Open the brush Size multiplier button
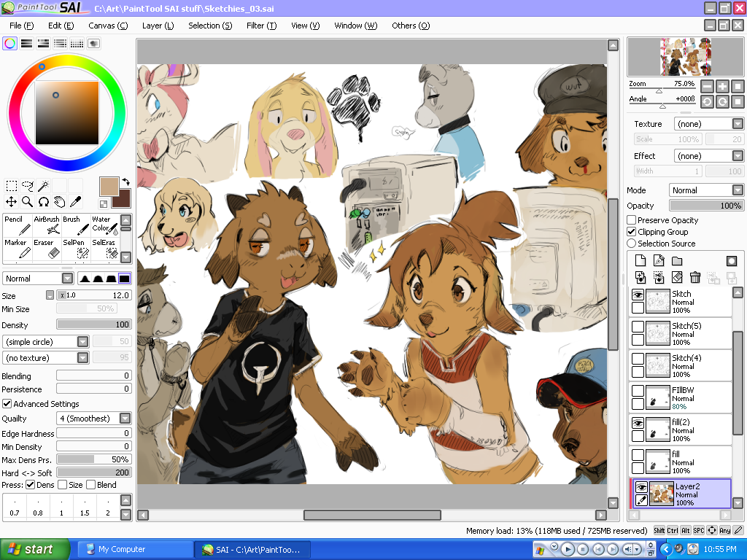This screenshot has height=560, width=747. click(x=50, y=295)
